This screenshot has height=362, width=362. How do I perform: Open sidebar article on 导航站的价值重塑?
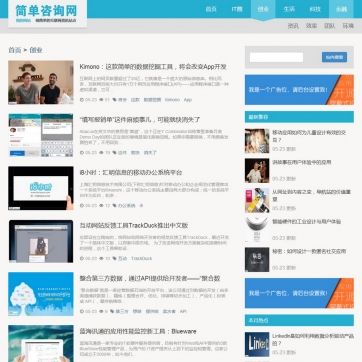[311, 195]
